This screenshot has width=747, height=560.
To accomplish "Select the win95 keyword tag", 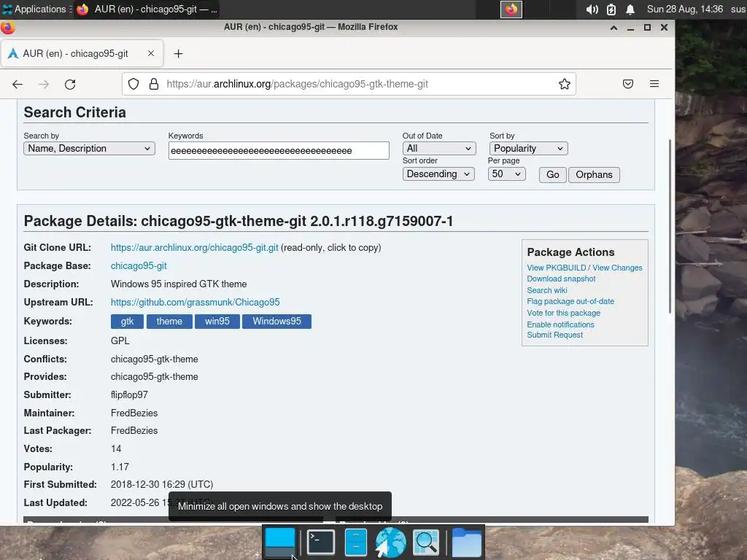I will click(217, 322).
